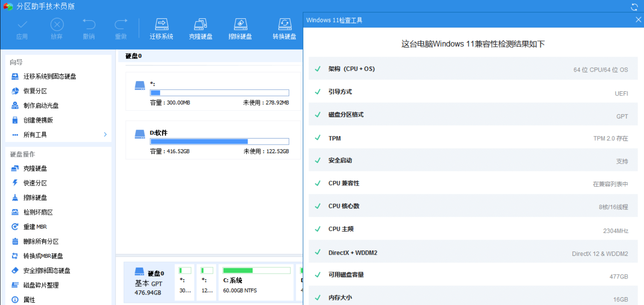Click the 16GB memory size value

pyautogui.click(x=621, y=299)
